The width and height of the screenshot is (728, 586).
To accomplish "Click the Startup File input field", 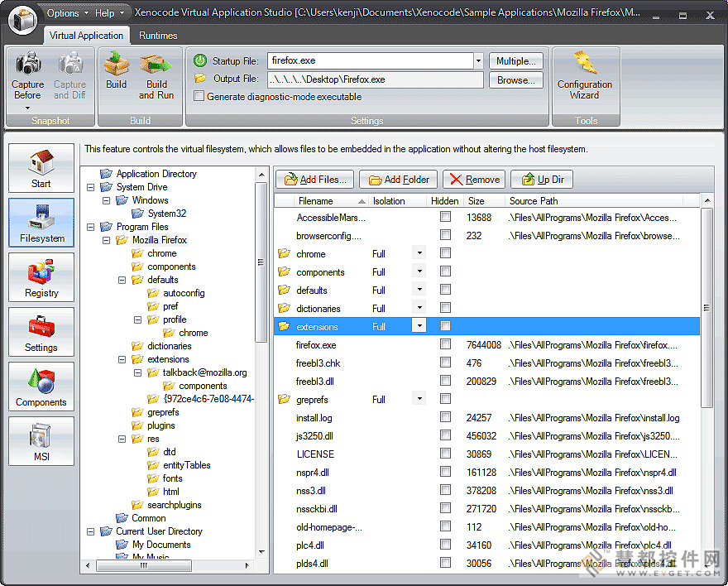I will [371, 60].
